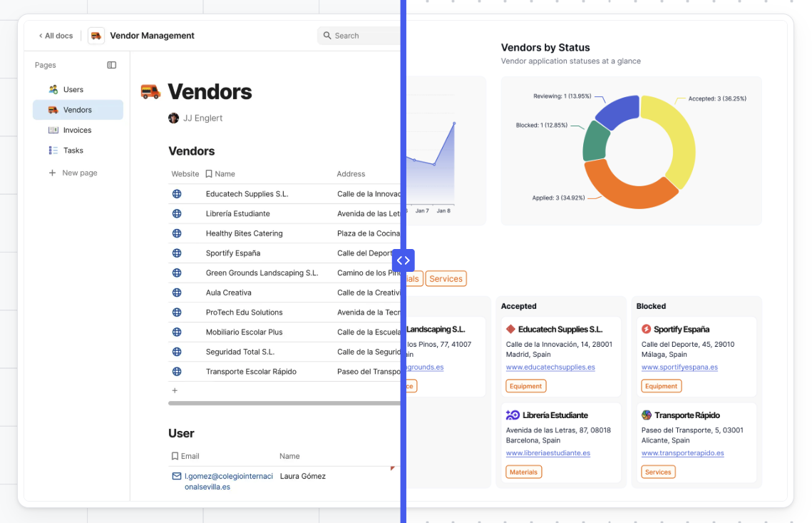Open website globe icon for Mobiliario Escolar Plus
The image size is (812, 523).
tap(177, 332)
